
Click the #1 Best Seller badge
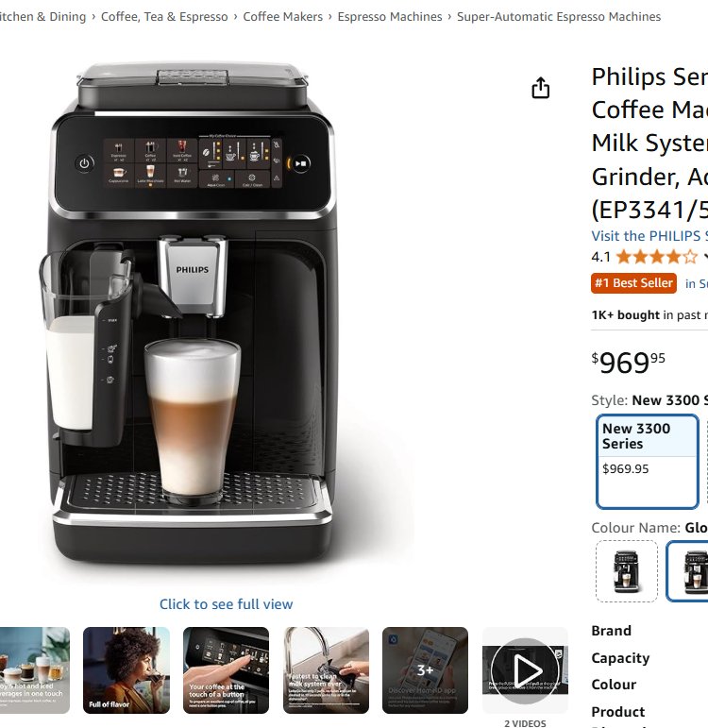click(633, 283)
